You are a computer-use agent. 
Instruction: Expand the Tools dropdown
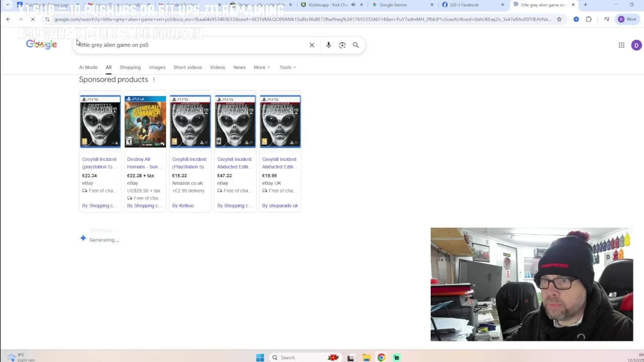point(287,67)
